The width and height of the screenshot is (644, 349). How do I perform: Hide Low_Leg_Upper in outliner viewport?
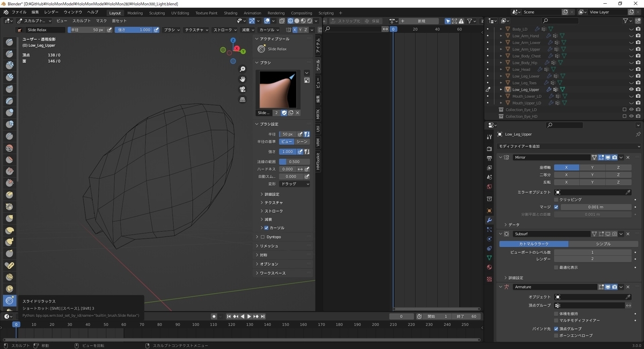[x=631, y=90]
